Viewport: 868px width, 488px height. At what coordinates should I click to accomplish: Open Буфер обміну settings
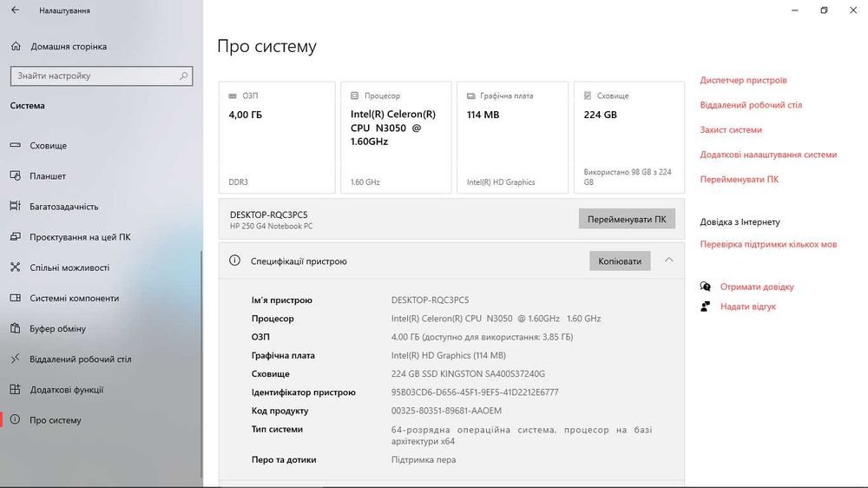click(57, 328)
